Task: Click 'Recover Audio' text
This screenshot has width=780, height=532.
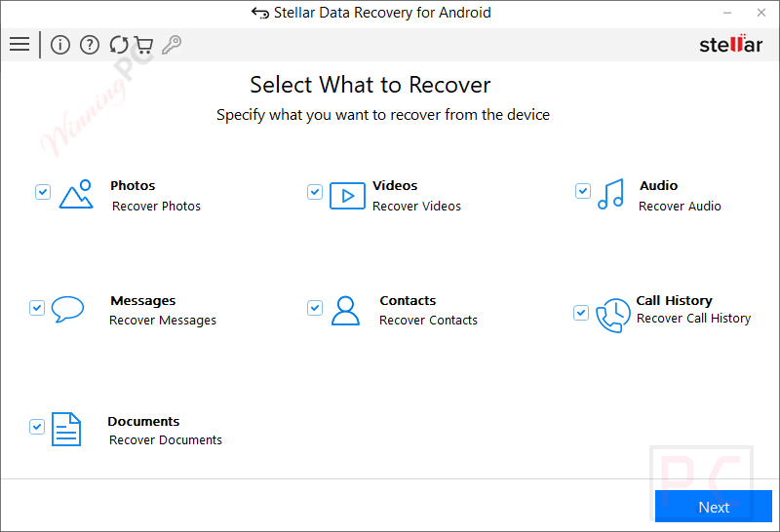Action: click(680, 206)
